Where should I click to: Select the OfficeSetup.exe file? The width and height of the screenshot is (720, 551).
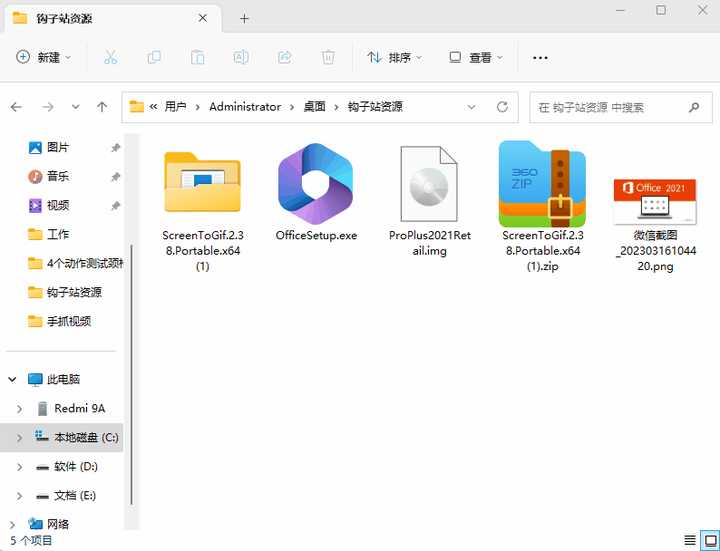pyautogui.click(x=316, y=193)
